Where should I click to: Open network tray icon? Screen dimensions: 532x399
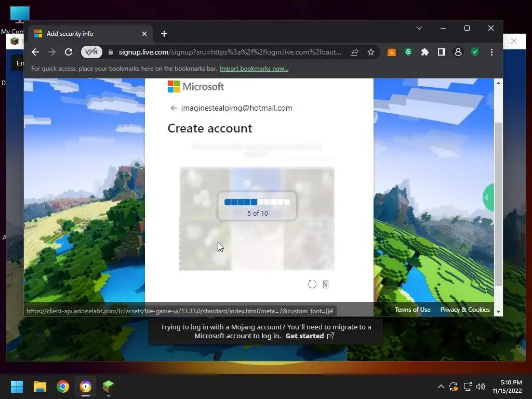468,387
